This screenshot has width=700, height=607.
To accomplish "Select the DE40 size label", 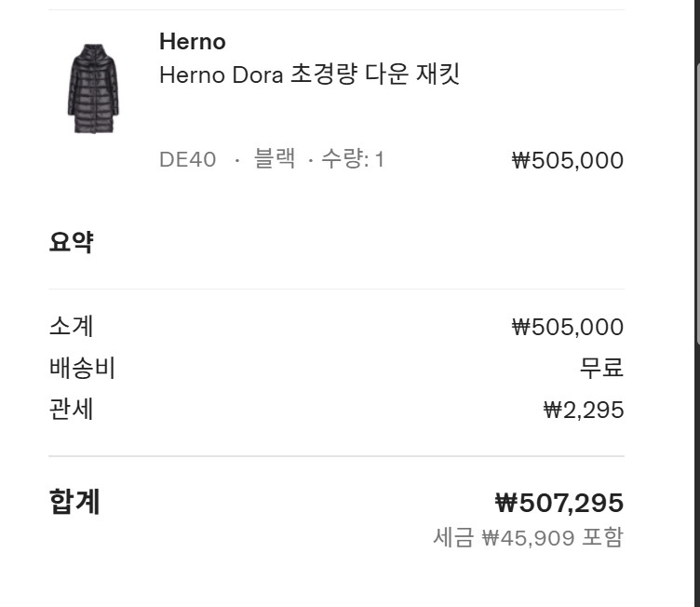I will coord(187,160).
